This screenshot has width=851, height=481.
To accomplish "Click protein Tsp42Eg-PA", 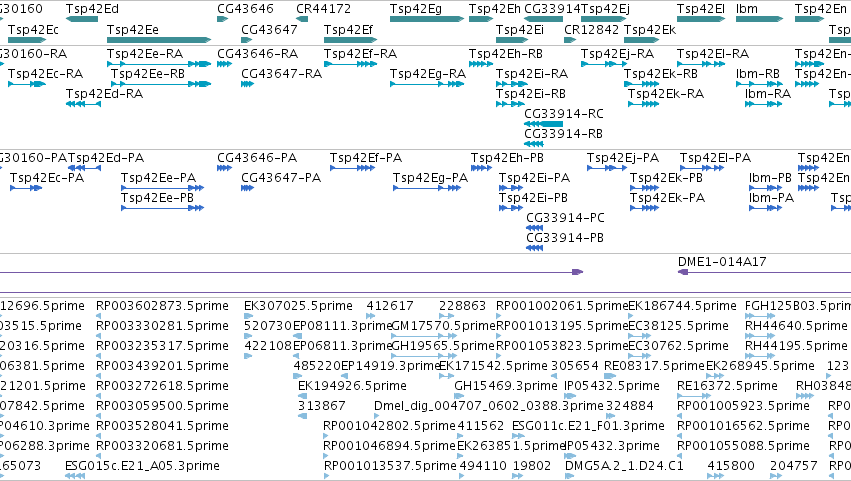I will (x=430, y=178).
